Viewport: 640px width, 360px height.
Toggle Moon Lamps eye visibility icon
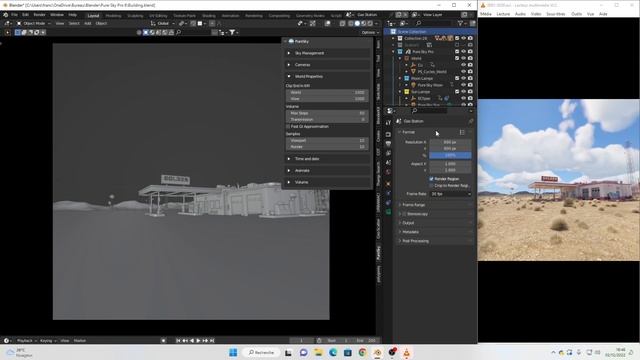pyautogui.click(x=463, y=78)
